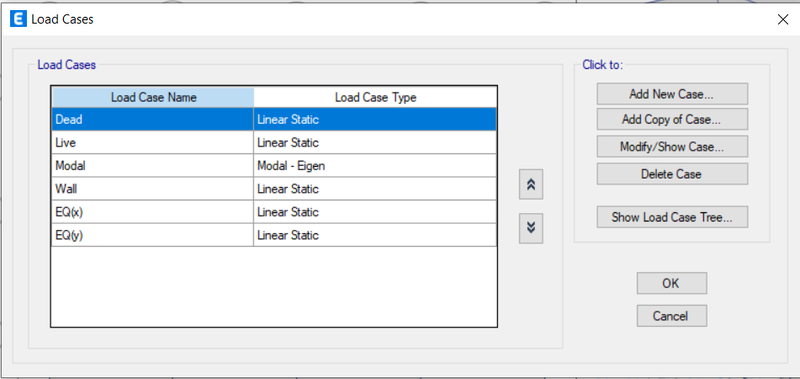Select the Modal load case row
The height and width of the screenshot is (379, 800).
(274, 165)
